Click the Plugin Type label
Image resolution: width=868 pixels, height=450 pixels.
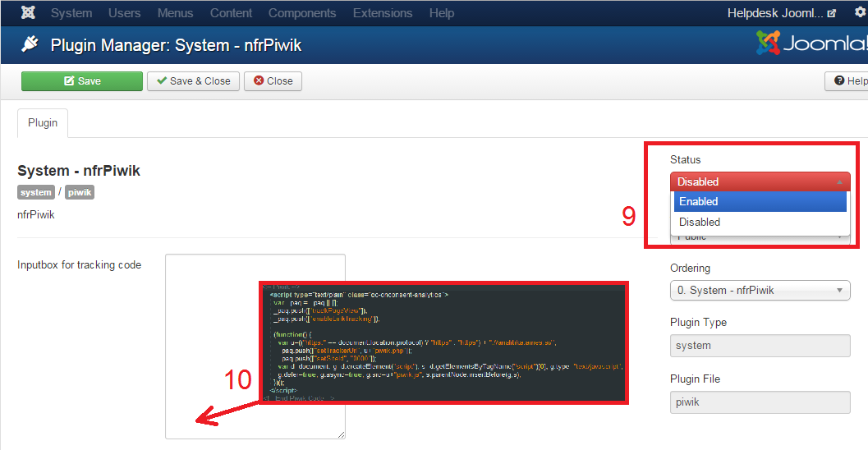coord(699,322)
